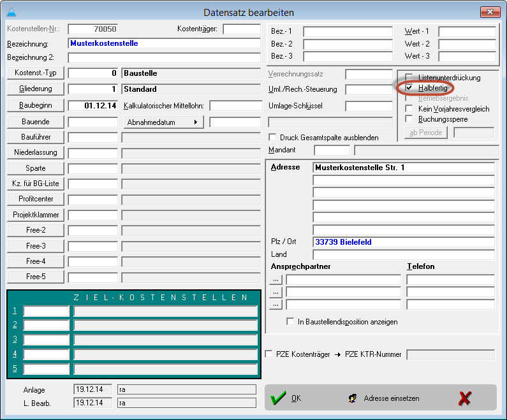This screenshot has height=420, width=507.
Task: Select Ziel-Kostenstelle number 1 link
Action: click(x=15, y=311)
